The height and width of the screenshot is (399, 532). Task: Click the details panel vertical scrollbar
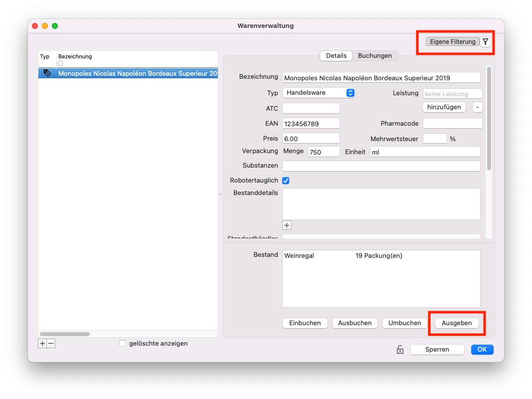point(489,118)
